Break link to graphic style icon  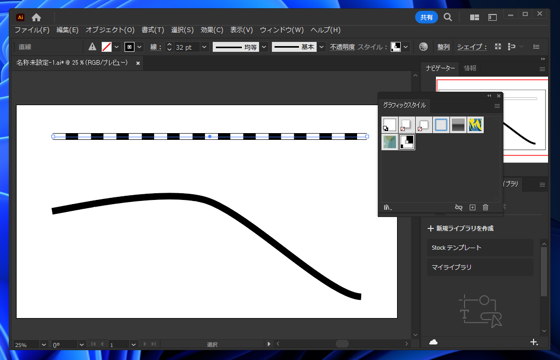tap(459, 207)
